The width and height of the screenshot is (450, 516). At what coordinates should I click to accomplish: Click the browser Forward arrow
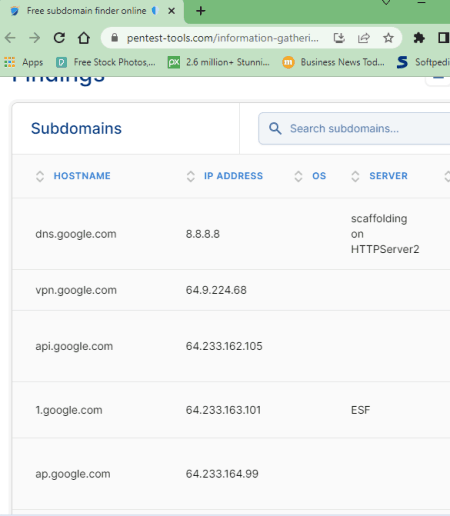35,38
